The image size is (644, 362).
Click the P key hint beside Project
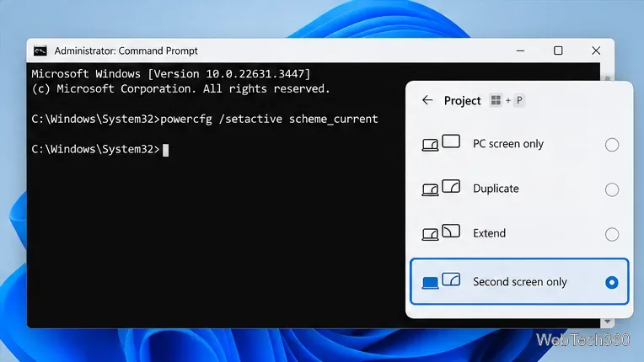point(519,100)
